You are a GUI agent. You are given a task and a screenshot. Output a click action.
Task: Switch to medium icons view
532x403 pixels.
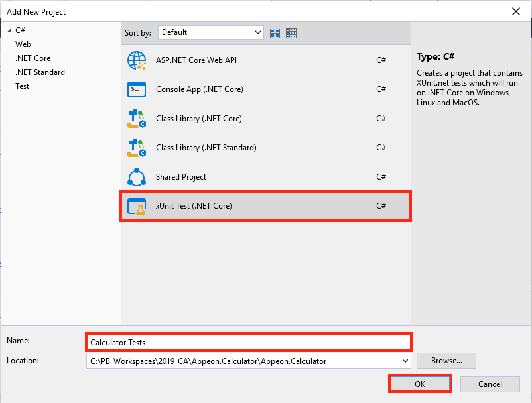tap(275, 32)
